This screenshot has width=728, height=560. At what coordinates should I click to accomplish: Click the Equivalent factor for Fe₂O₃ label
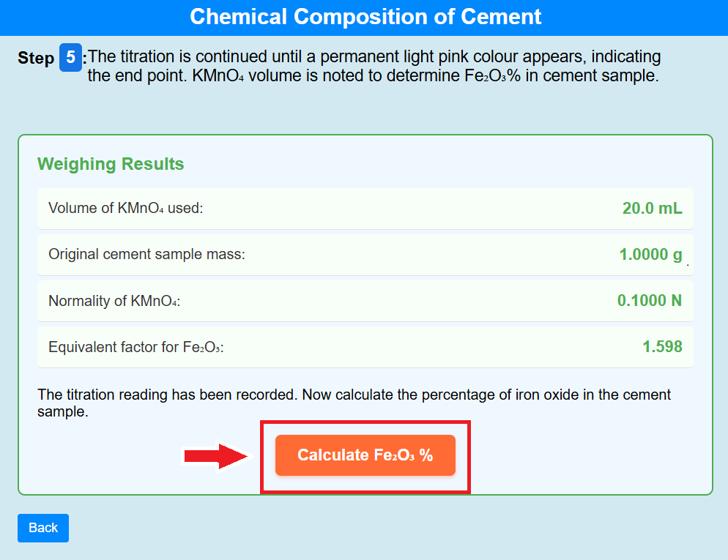tap(135, 347)
